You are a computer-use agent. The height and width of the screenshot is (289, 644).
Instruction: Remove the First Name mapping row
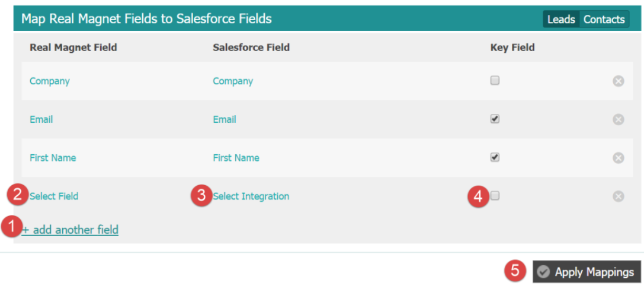(x=618, y=158)
